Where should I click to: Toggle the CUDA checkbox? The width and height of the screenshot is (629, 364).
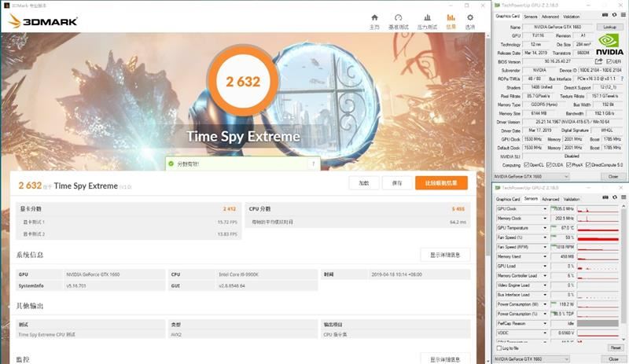click(x=549, y=165)
